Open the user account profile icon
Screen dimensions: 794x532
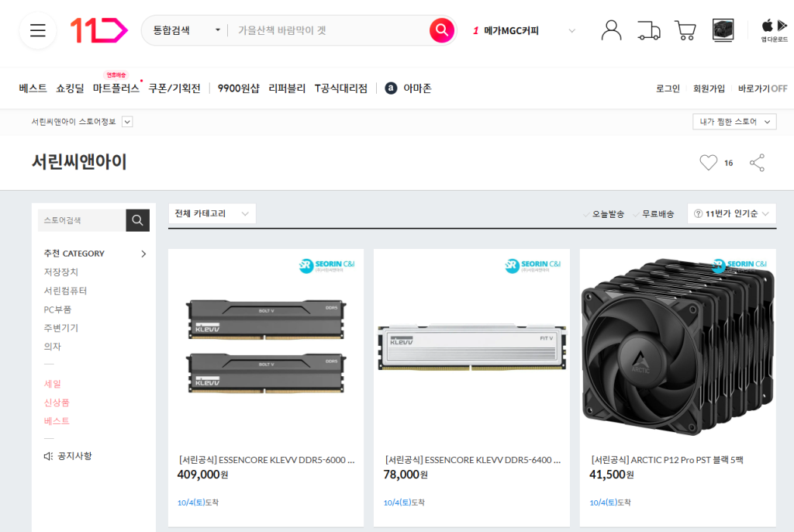pyautogui.click(x=612, y=31)
